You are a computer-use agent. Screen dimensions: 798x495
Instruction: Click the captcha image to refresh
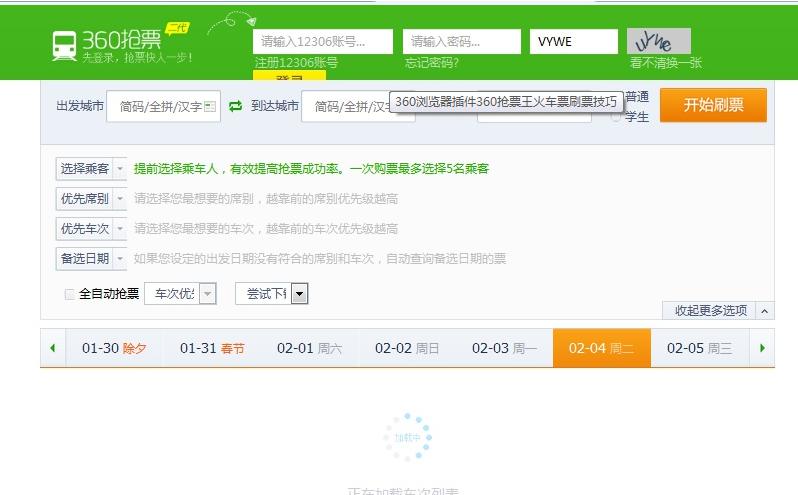click(659, 41)
